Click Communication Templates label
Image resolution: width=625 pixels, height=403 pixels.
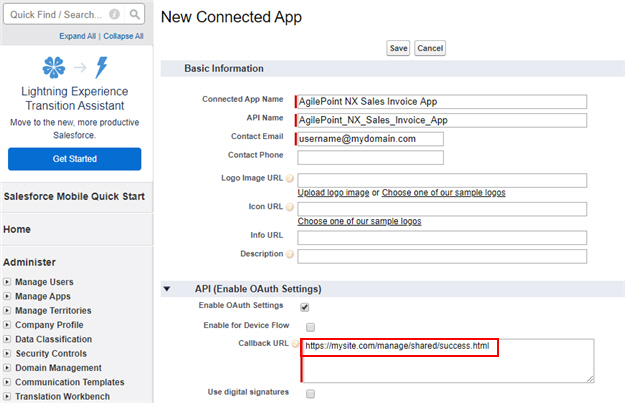point(69,382)
